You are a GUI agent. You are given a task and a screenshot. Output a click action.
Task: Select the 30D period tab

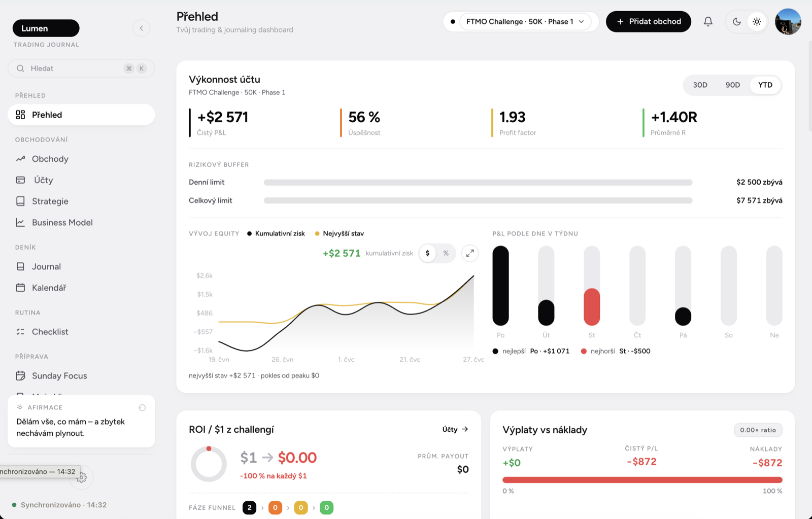click(700, 85)
